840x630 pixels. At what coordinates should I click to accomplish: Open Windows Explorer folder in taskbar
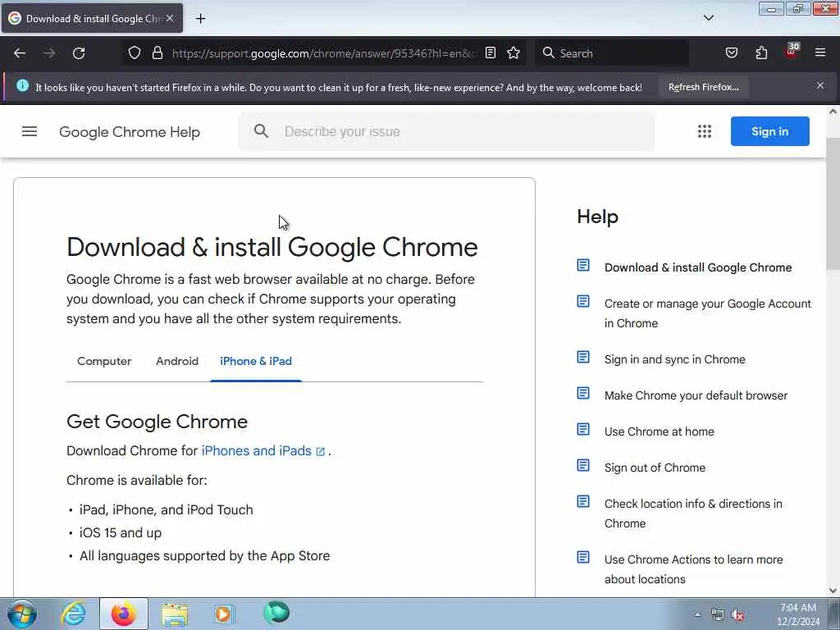[175, 614]
